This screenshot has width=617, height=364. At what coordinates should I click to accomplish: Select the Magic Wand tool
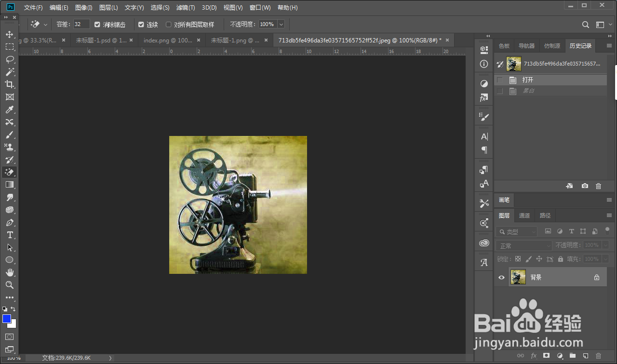(x=9, y=72)
